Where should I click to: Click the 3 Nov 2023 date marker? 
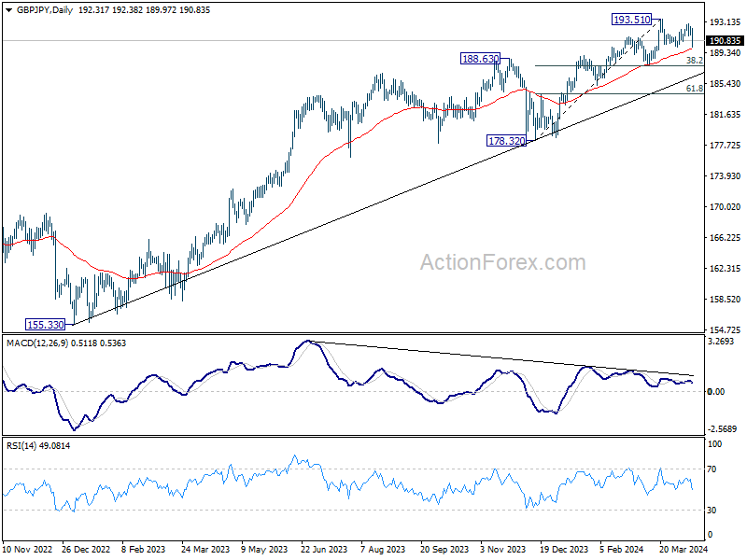click(502, 549)
